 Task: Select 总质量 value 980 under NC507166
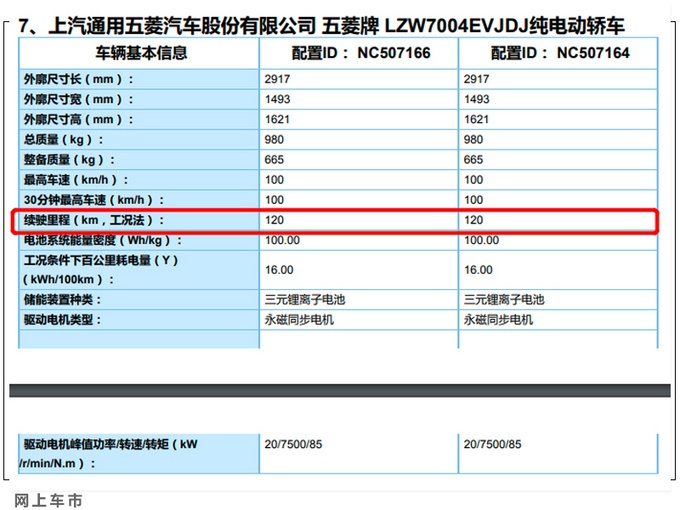tap(274, 140)
